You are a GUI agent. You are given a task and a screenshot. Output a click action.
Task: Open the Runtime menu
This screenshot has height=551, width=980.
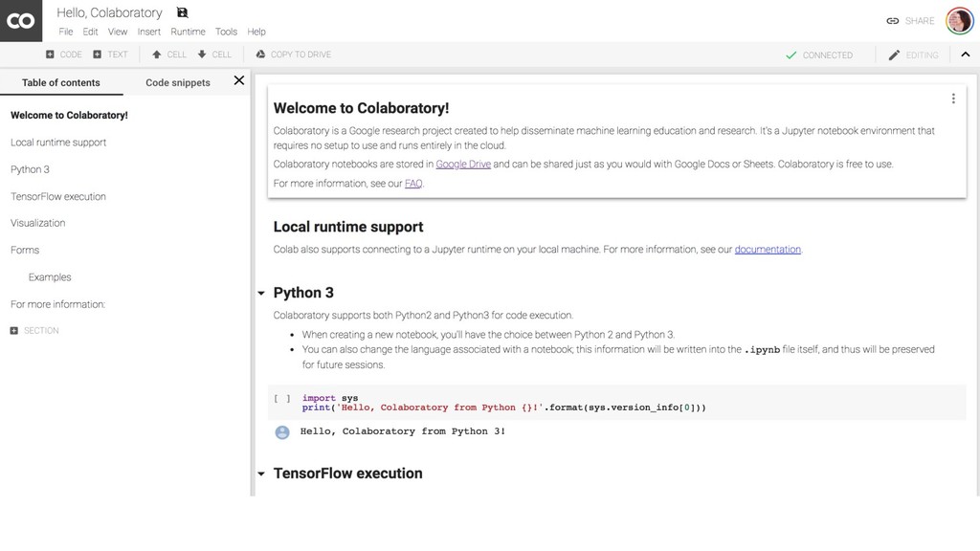188,32
